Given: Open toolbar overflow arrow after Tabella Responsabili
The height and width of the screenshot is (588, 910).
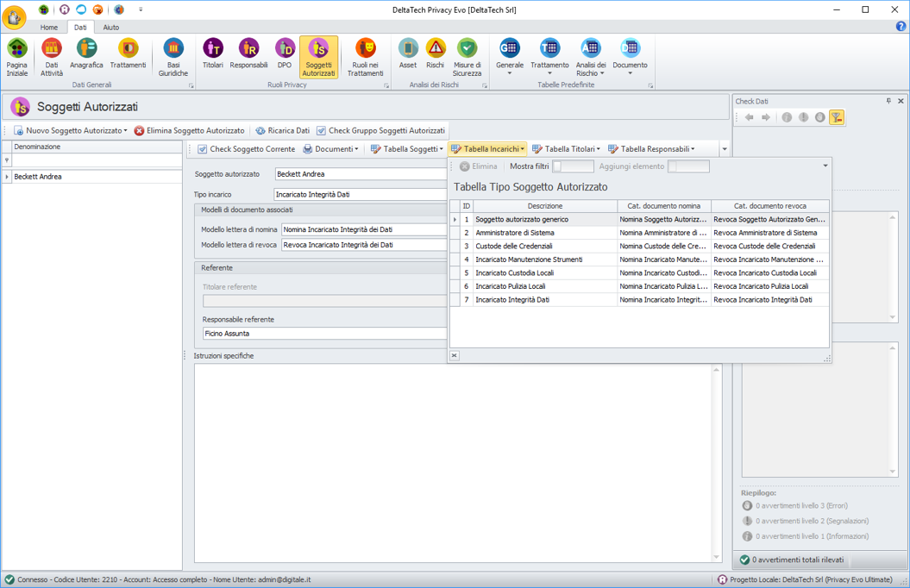Looking at the screenshot, I should [x=725, y=149].
